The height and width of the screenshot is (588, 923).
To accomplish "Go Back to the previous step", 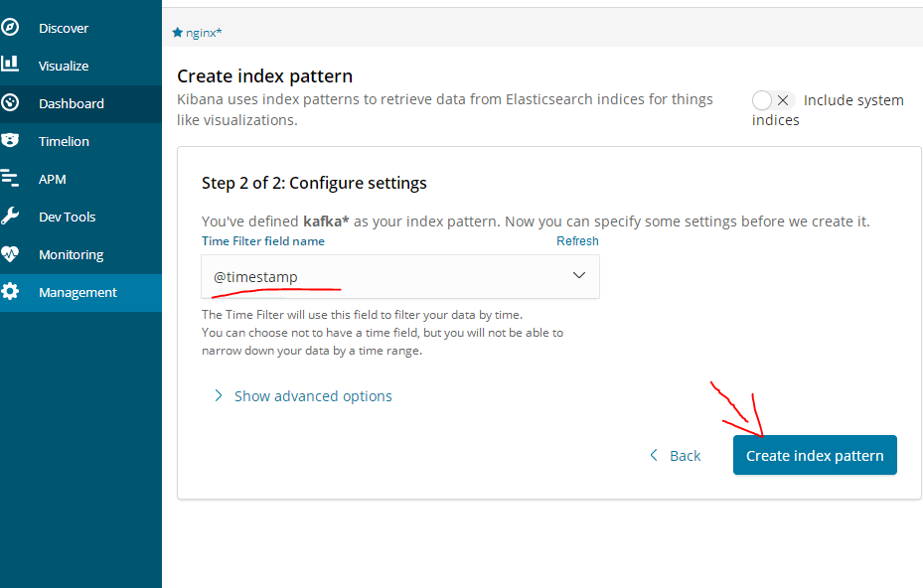I will click(676, 456).
